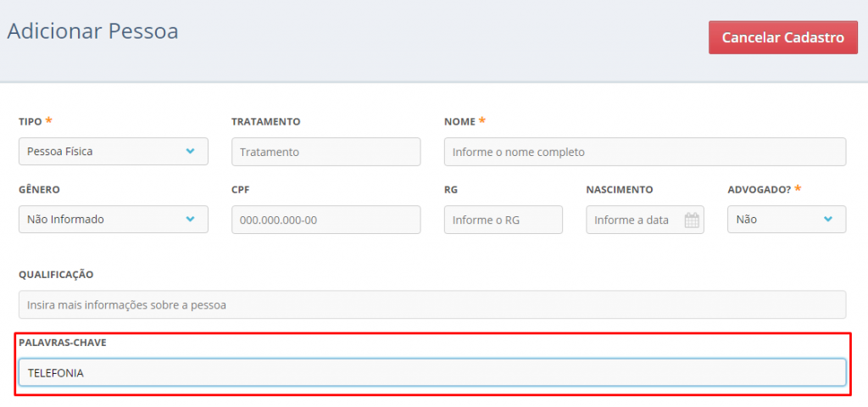Click the PALAVRAS-CHAVE label
This screenshot has width=868, height=407.
(x=63, y=343)
